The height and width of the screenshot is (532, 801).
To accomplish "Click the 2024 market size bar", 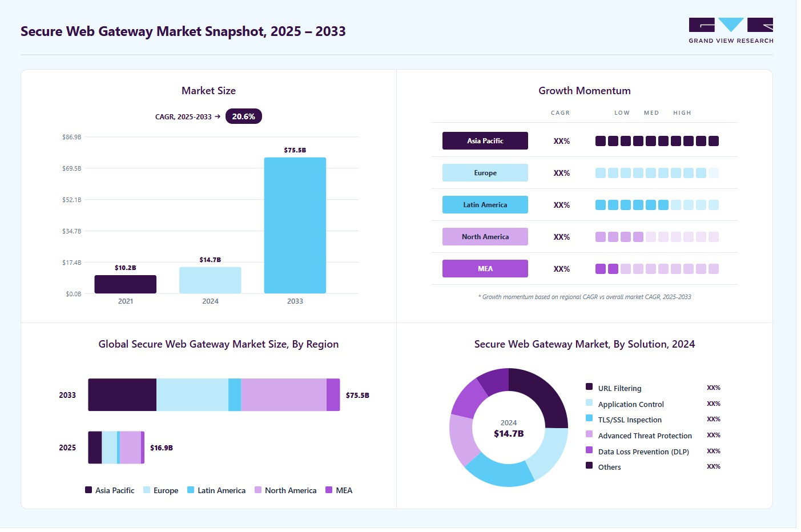I will click(210, 280).
